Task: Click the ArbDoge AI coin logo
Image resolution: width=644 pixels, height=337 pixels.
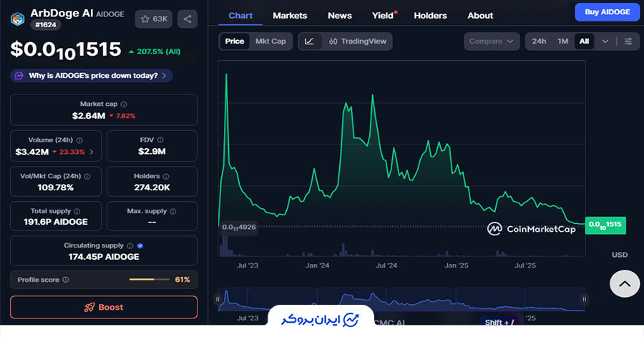Action: 17,19
